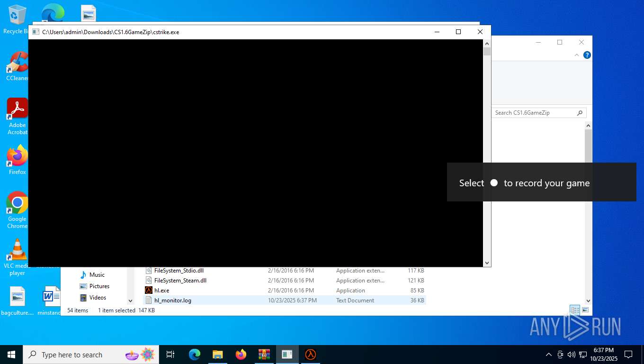Open network status icon in system tray
Viewport: 644px width, 364px height.
[x=583, y=355]
